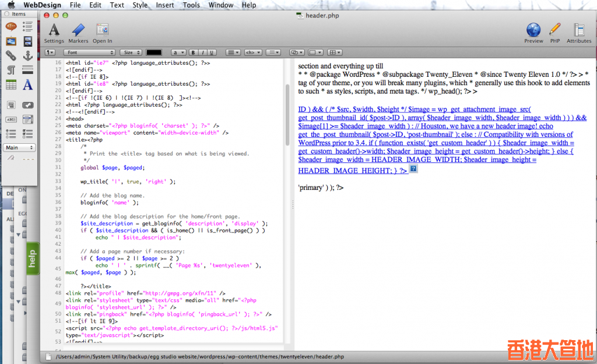Viewport: 597px width, 364px height.
Task: Insert an image using the picture icon
Action: pos(11,41)
